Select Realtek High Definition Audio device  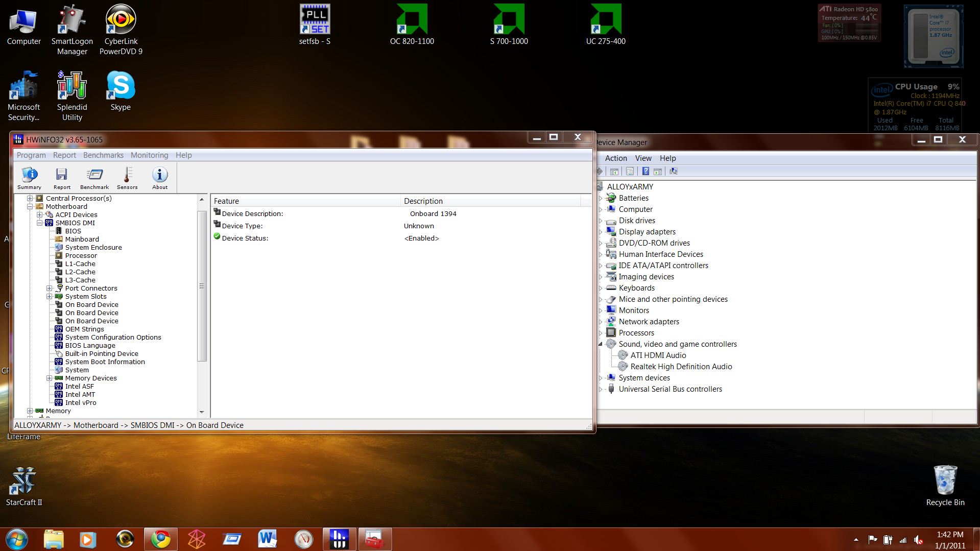(681, 367)
